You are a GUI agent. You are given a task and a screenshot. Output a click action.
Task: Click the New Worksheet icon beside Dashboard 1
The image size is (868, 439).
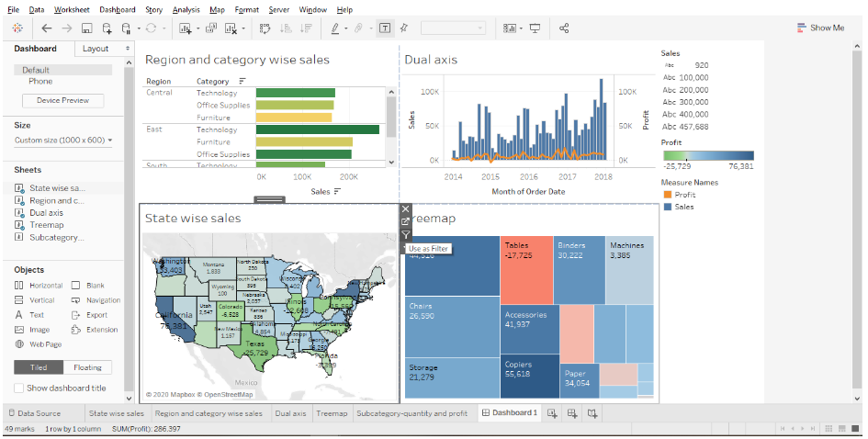(x=553, y=414)
